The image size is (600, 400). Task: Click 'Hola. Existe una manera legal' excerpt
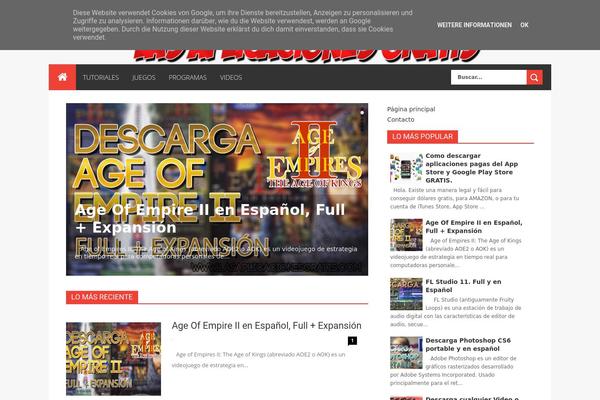click(455, 198)
